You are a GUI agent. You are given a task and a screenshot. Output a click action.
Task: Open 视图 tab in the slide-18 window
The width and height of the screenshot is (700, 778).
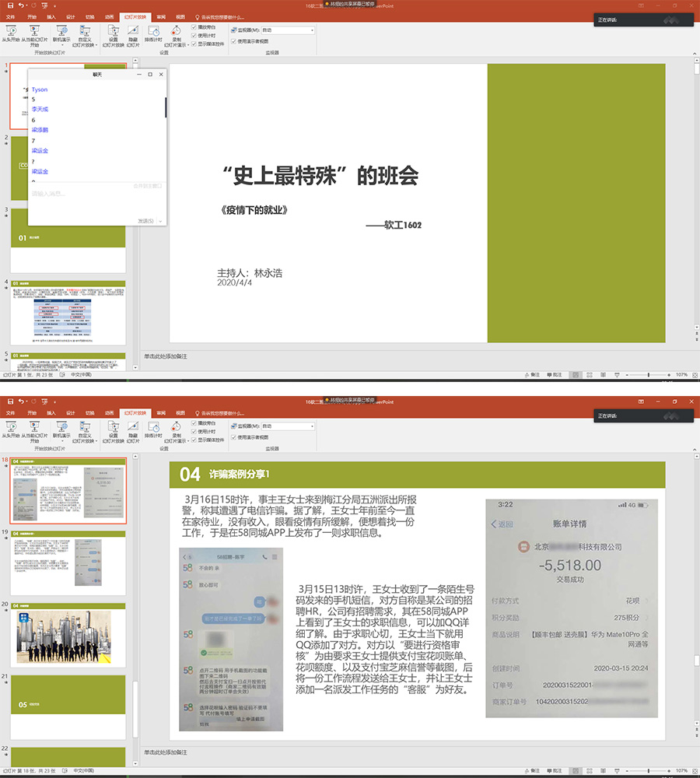pos(180,411)
